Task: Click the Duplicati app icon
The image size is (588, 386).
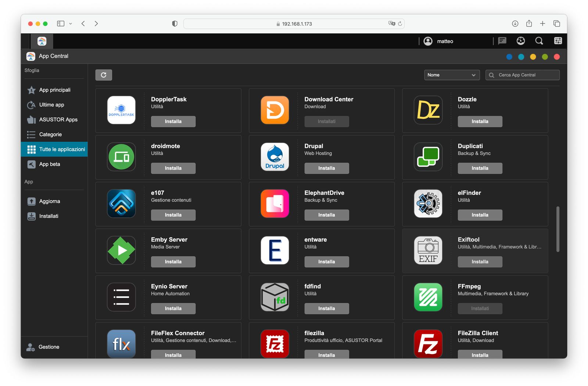Action: pos(428,157)
